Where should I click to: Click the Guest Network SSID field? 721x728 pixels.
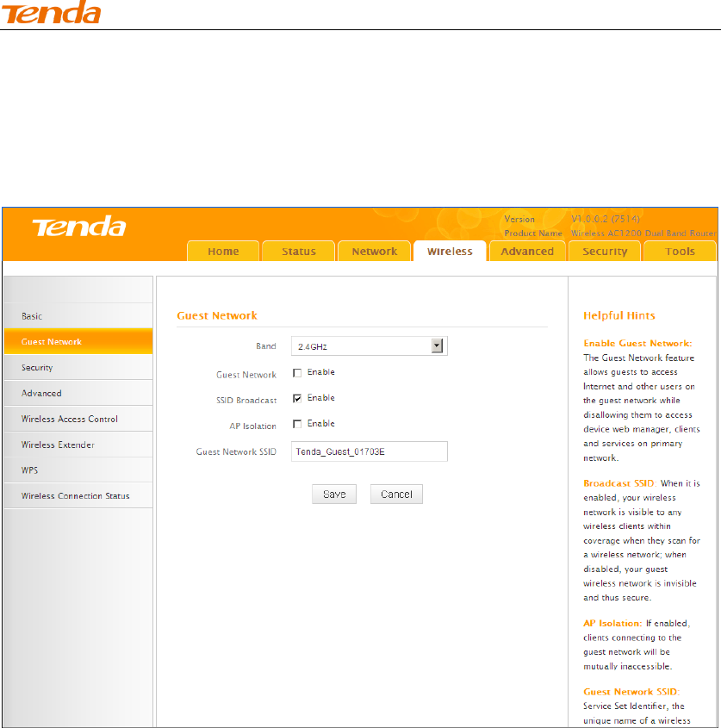click(369, 451)
